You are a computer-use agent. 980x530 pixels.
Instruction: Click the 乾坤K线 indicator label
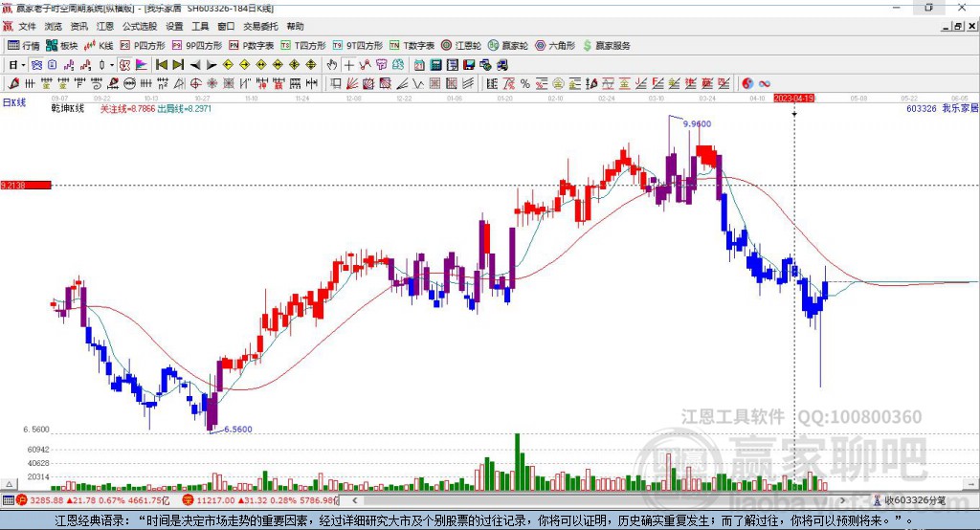point(68,109)
